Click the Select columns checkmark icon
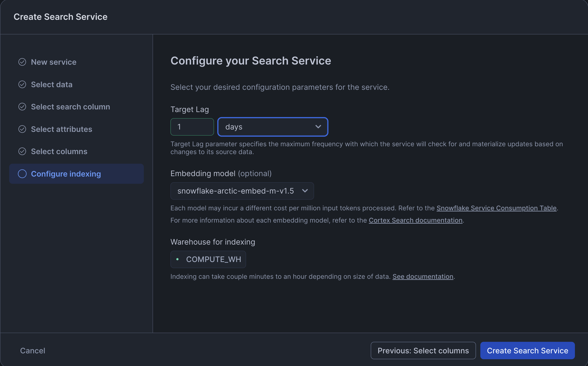This screenshot has height=366, width=588. point(22,151)
